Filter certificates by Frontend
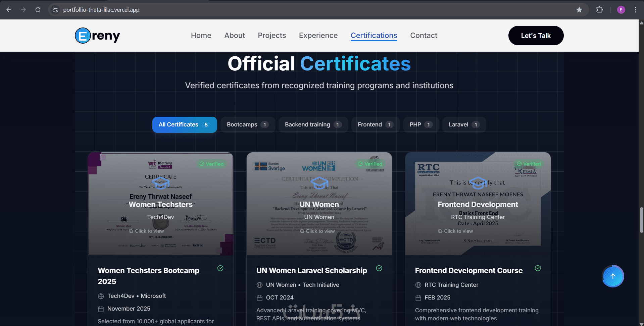The width and height of the screenshot is (644, 326). pos(376,125)
